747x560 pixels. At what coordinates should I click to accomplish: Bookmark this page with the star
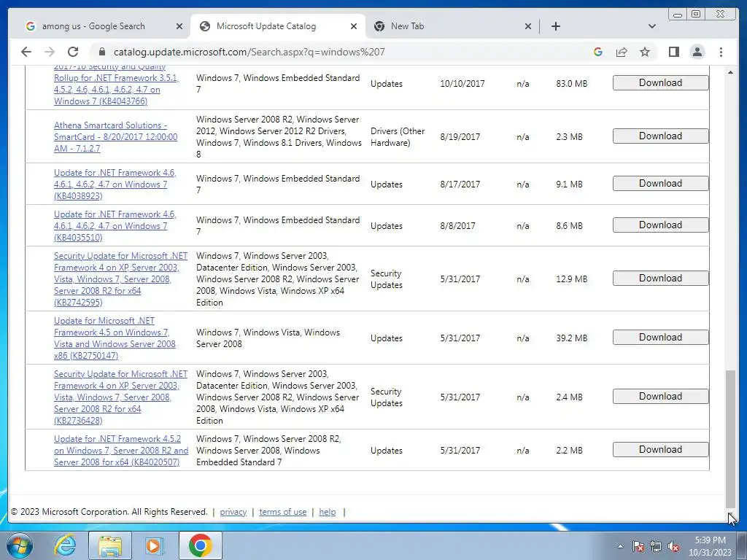click(645, 52)
